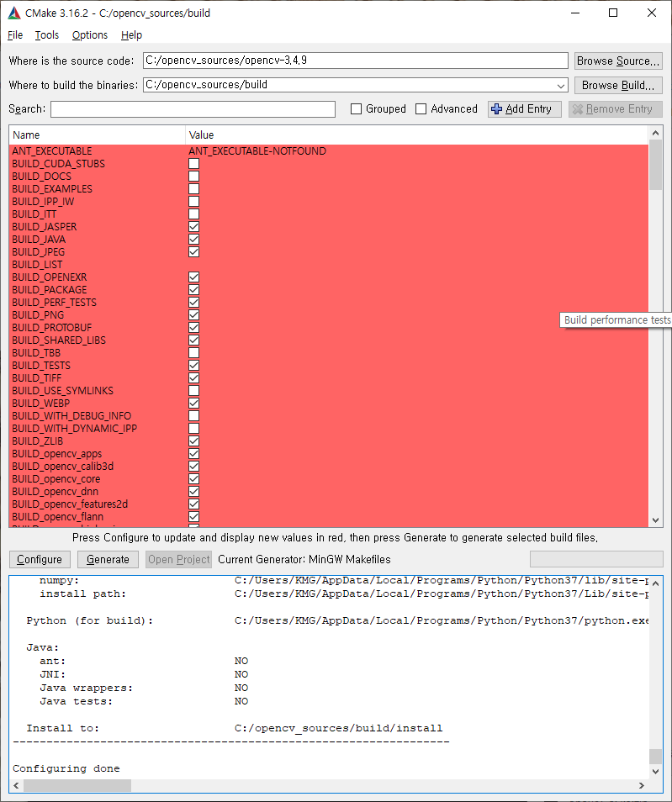672x802 pixels.
Task: Toggle the Grouped checkbox
Action: pos(357,109)
